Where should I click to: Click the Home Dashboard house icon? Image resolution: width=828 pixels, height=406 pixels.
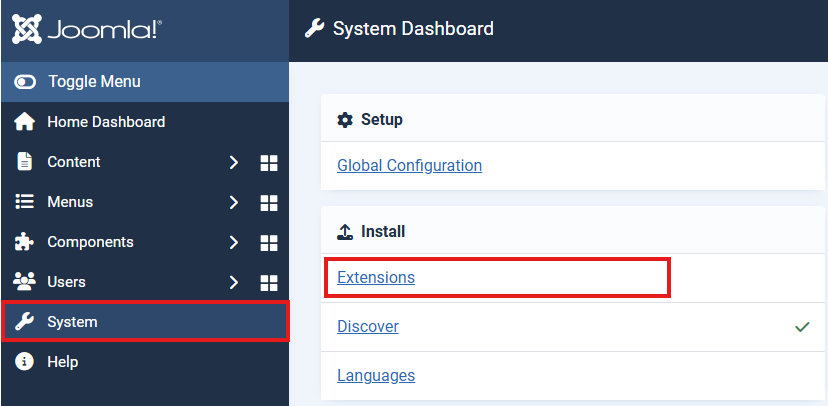(x=25, y=122)
